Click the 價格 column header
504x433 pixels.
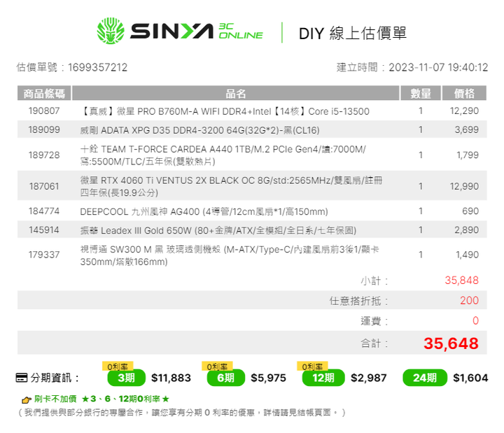pos(464,94)
